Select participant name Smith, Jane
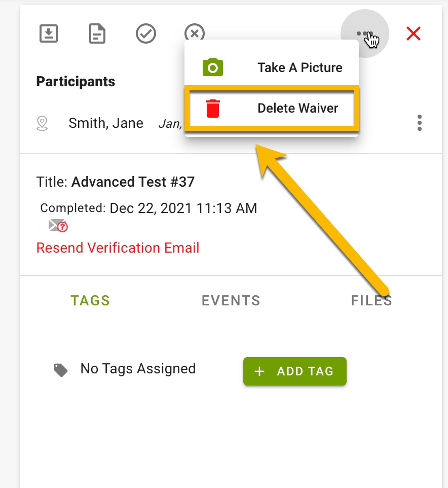 (x=106, y=123)
